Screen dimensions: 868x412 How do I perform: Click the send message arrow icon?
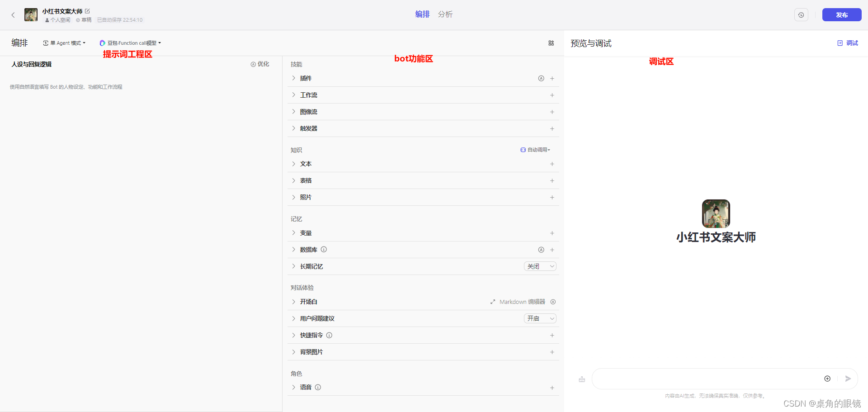coord(848,379)
